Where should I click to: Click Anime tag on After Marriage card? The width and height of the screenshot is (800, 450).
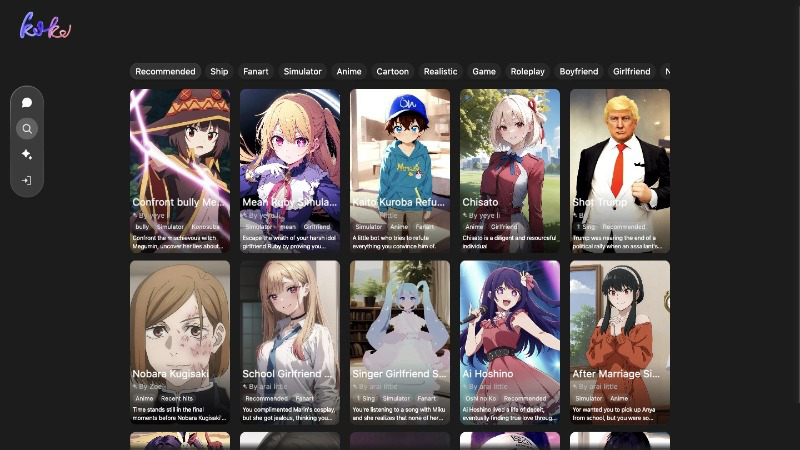tap(619, 398)
